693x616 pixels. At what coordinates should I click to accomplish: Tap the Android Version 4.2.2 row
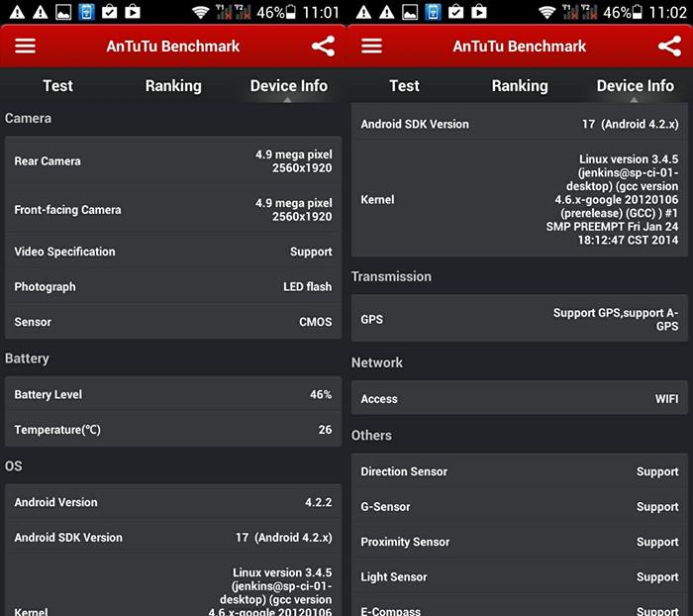[x=173, y=502]
